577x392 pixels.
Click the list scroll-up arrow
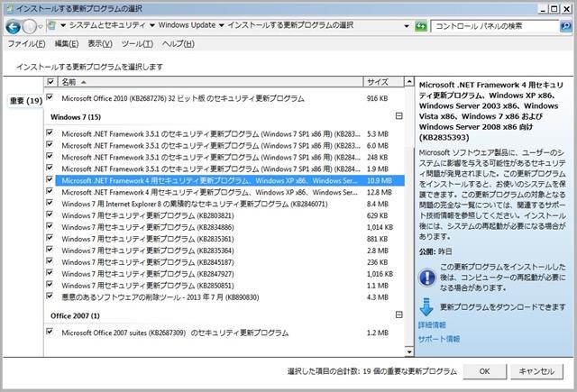coord(409,82)
